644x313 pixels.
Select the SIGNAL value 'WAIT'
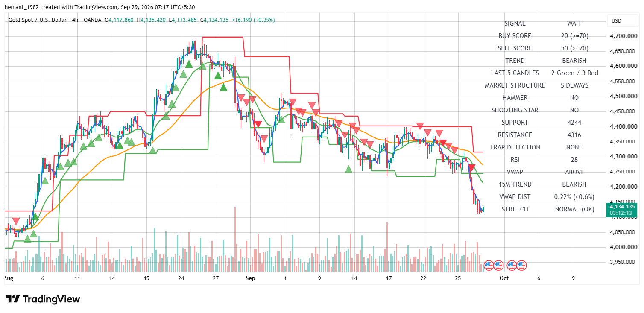[574, 23]
